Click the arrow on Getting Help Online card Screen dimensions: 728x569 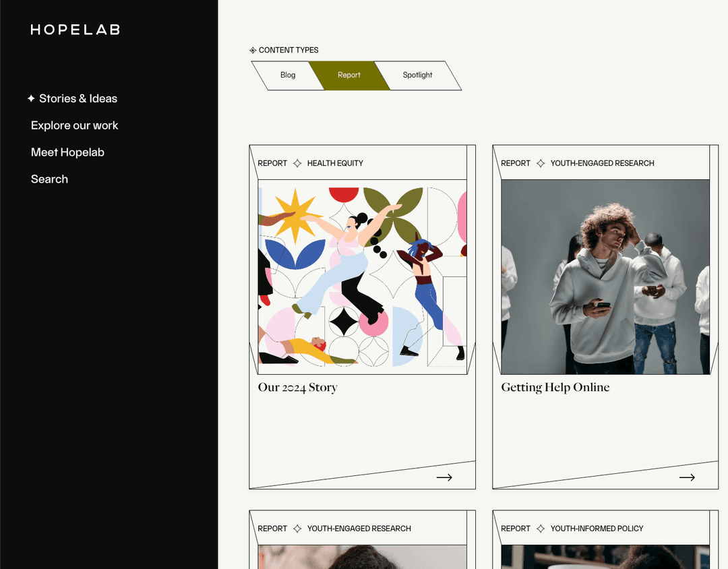coord(687,477)
